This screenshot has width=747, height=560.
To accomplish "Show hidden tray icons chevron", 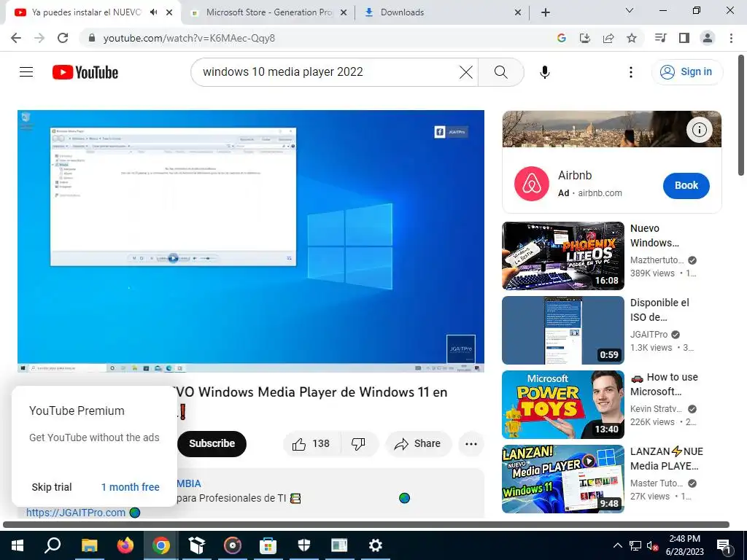I will [617, 545].
